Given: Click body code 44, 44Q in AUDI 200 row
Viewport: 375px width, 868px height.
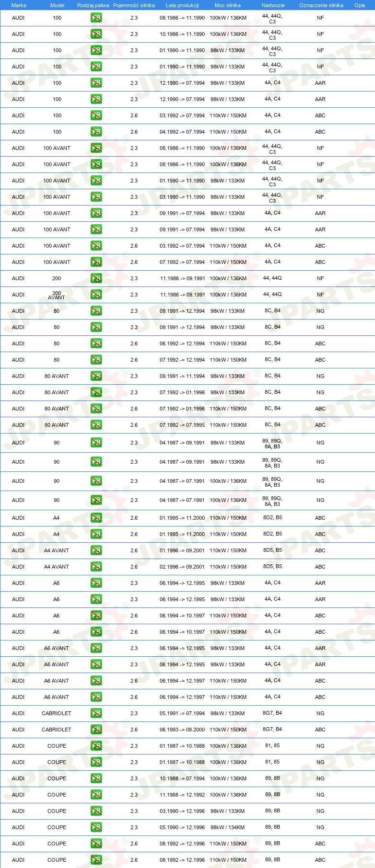Looking at the screenshot, I should click(272, 278).
